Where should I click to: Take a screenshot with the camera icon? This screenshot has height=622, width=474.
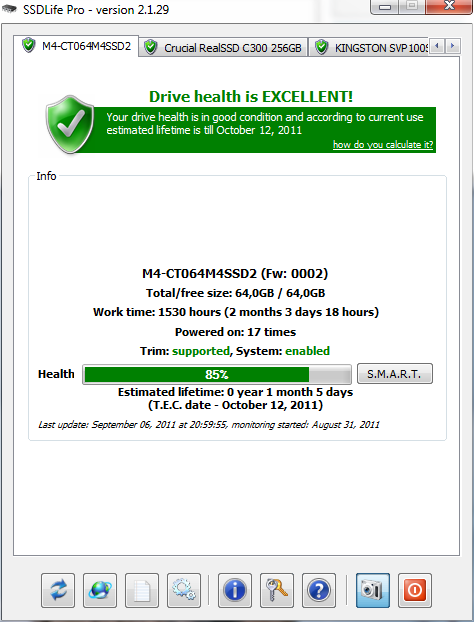click(373, 590)
